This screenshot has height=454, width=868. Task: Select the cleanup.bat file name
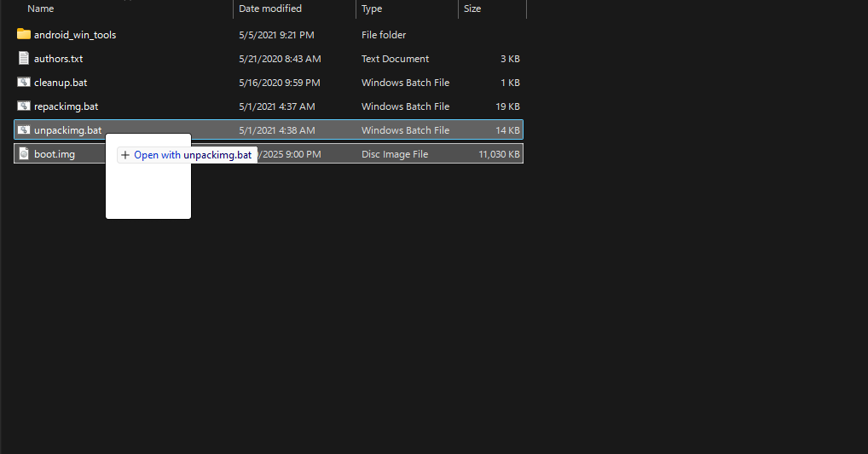(61, 83)
